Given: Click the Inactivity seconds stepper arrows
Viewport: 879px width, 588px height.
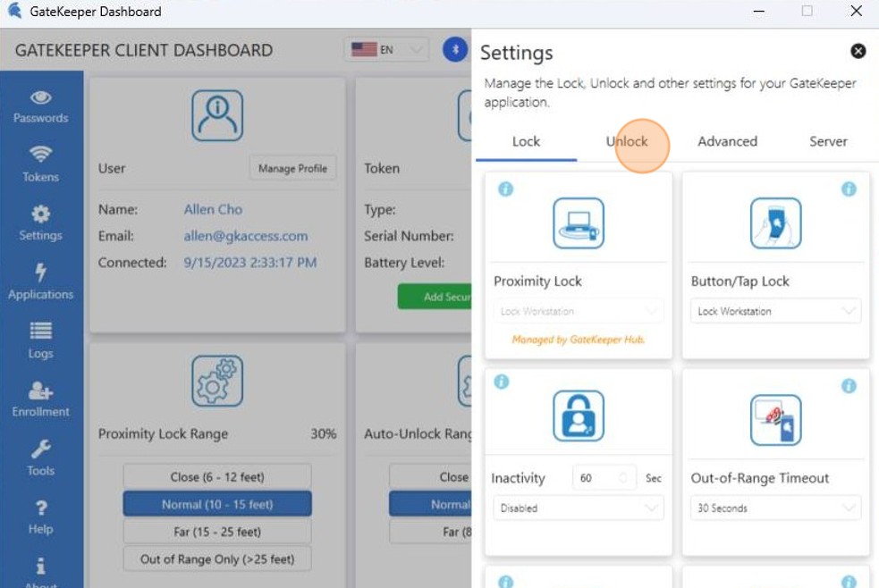Looking at the screenshot, I should (623, 478).
